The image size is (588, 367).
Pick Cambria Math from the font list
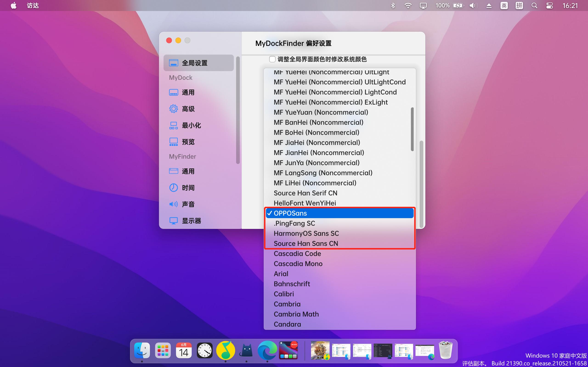click(x=296, y=314)
